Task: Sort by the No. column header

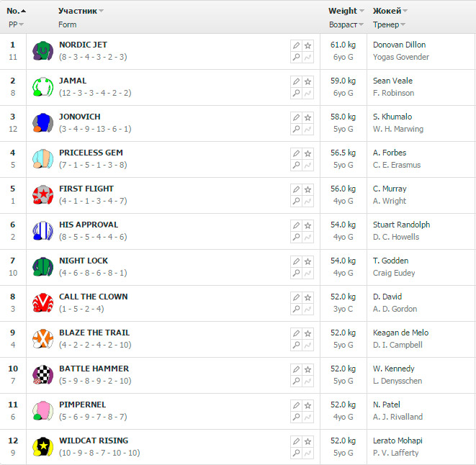Action: pyautogui.click(x=14, y=11)
